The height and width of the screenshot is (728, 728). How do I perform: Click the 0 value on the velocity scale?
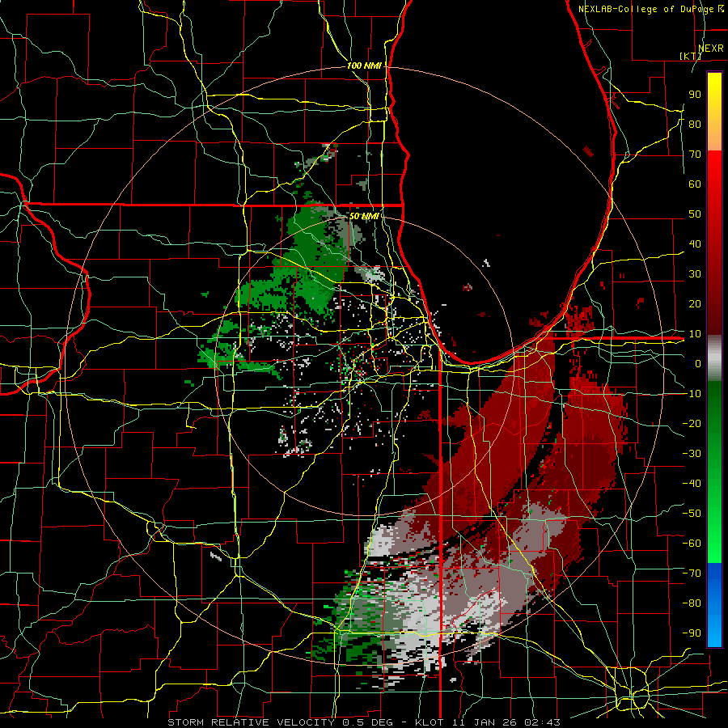(x=698, y=363)
